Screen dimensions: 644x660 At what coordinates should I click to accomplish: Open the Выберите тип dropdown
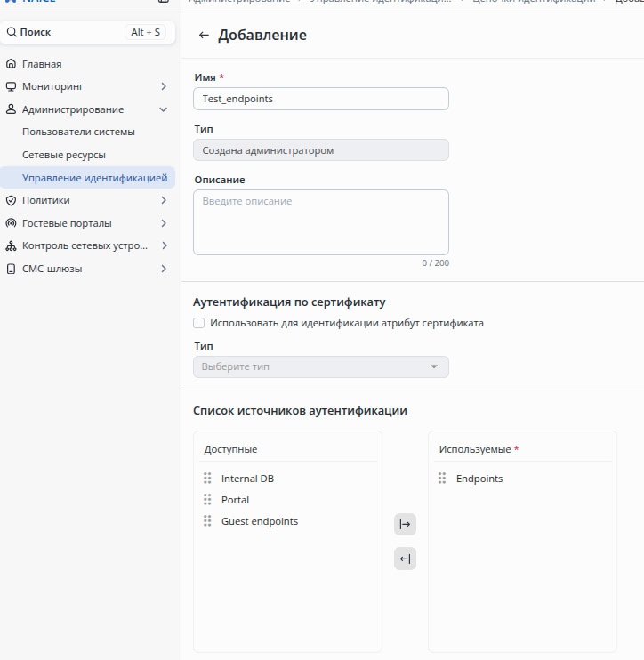tap(320, 366)
